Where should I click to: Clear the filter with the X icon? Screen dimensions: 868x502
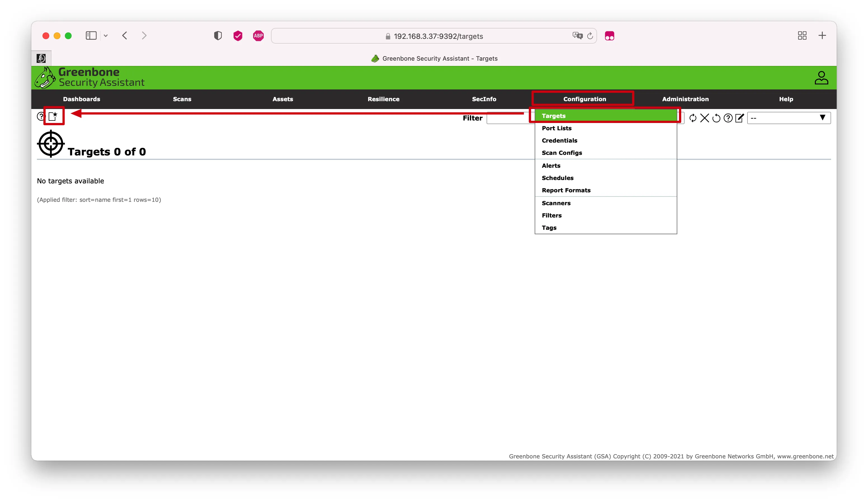tap(704, 118)
